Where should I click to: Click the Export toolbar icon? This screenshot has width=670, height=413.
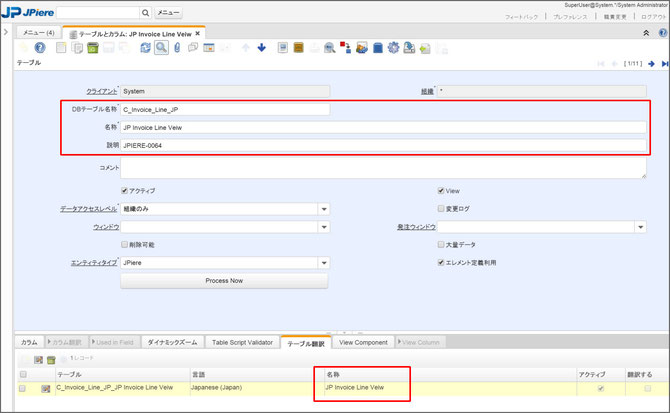pos(409,47)
